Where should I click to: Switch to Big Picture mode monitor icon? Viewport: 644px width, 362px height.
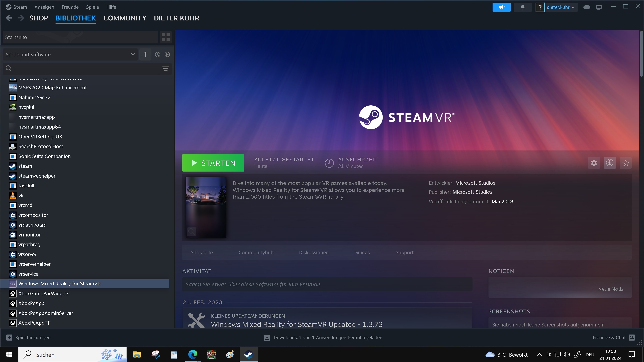coord(599,7)
